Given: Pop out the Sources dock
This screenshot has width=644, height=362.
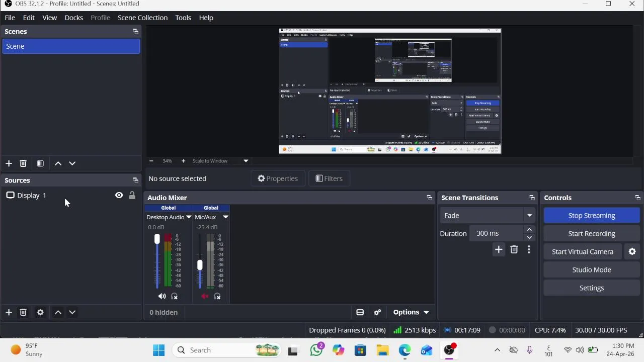Looking at the screenshot, I should coord(135,180).
